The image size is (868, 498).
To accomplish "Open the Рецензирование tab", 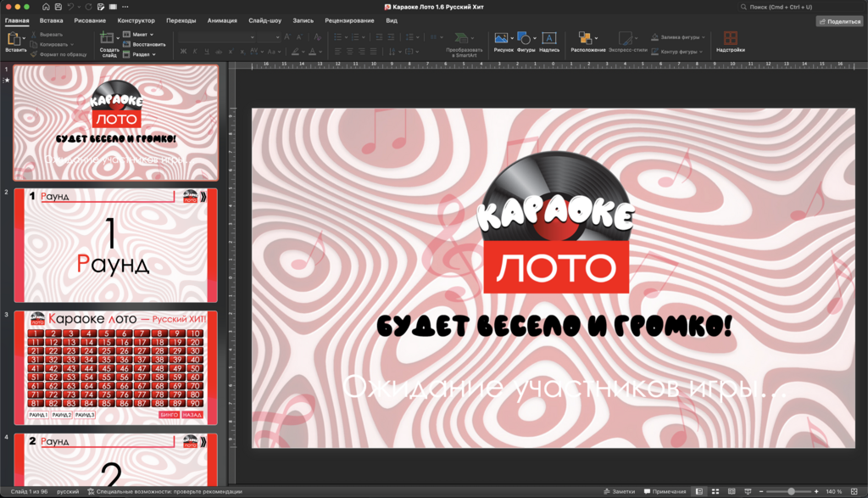I will pyautogui.click(x=349, y=20).
